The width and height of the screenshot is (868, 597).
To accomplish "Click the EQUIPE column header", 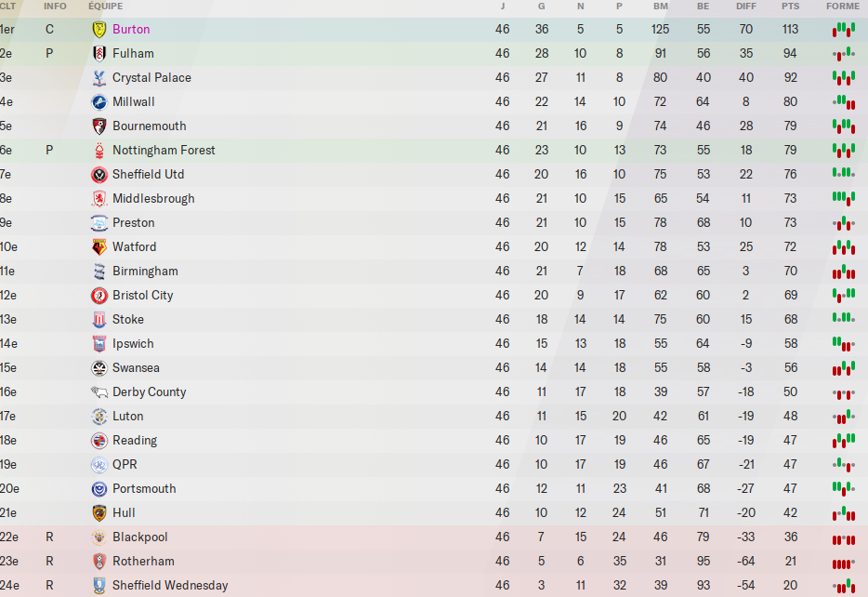I will pyautogui.click(x=106, y=7).
